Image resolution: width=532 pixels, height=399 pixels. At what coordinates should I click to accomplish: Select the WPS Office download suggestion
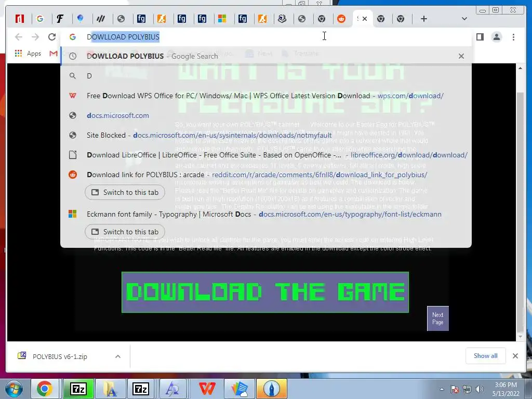[x=265, y=96]
